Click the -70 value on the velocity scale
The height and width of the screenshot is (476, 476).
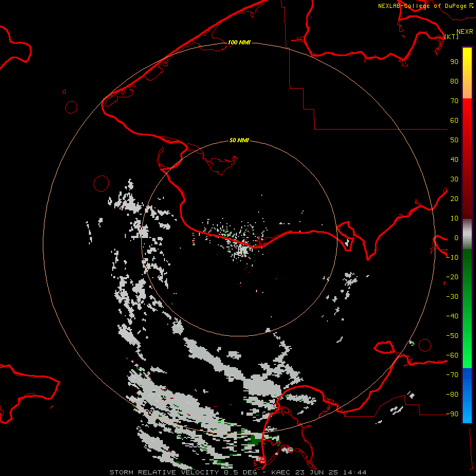pyautogui.click(x=452, y=375)
